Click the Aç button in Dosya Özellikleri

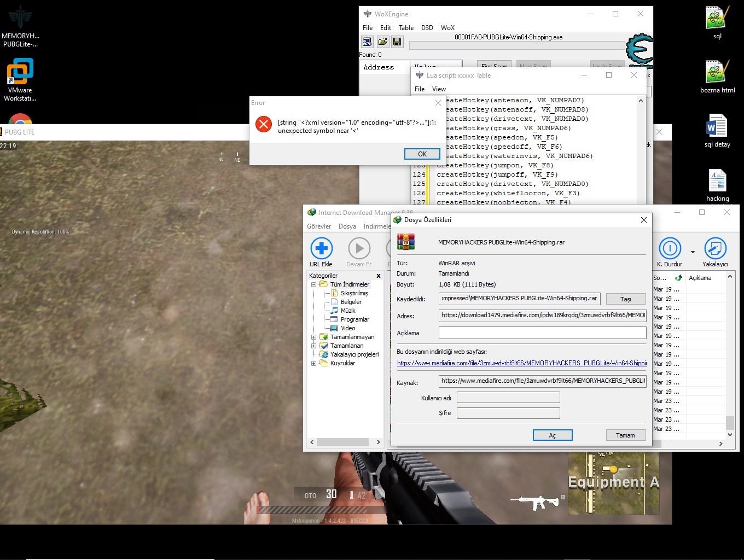click(553, 435)
